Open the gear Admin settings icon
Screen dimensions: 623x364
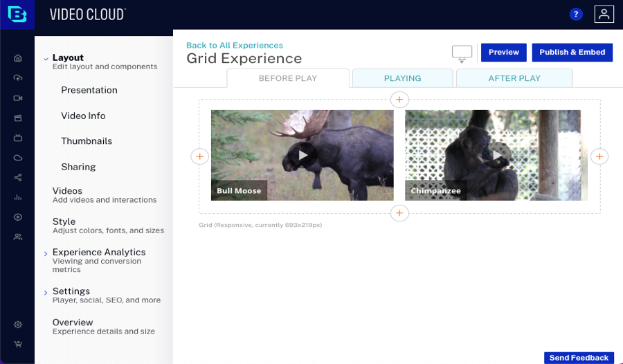[x=18, y=325]
